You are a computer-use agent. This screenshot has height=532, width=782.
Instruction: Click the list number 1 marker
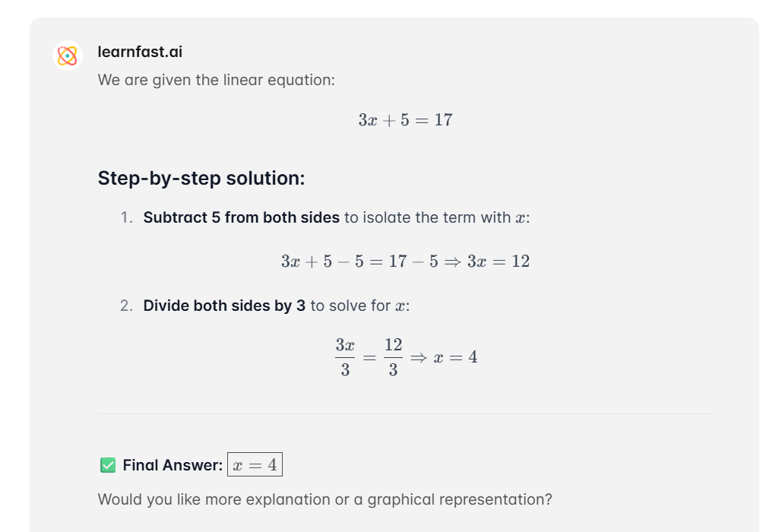click(126, 217)
